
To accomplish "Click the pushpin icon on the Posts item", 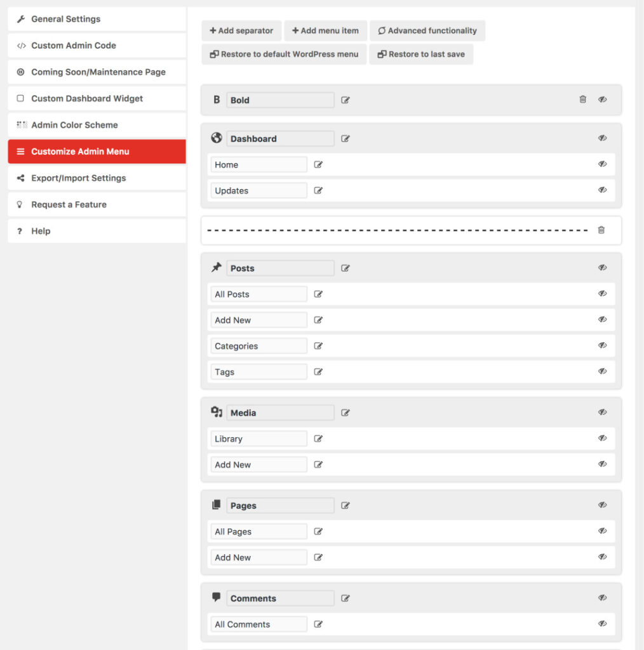I will coord(216,267).
